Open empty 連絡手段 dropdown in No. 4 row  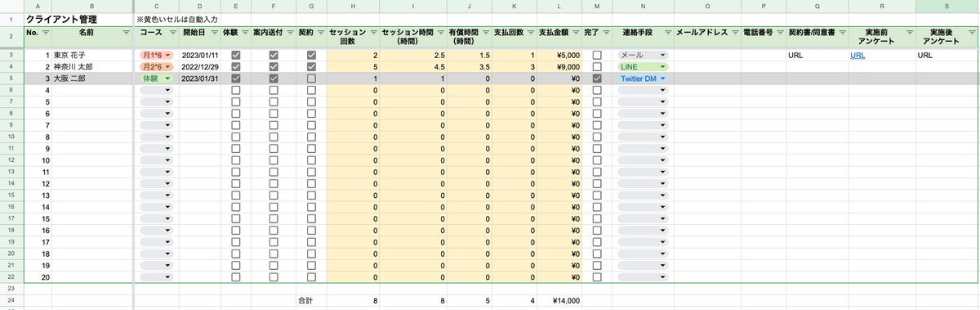(642, 90)
